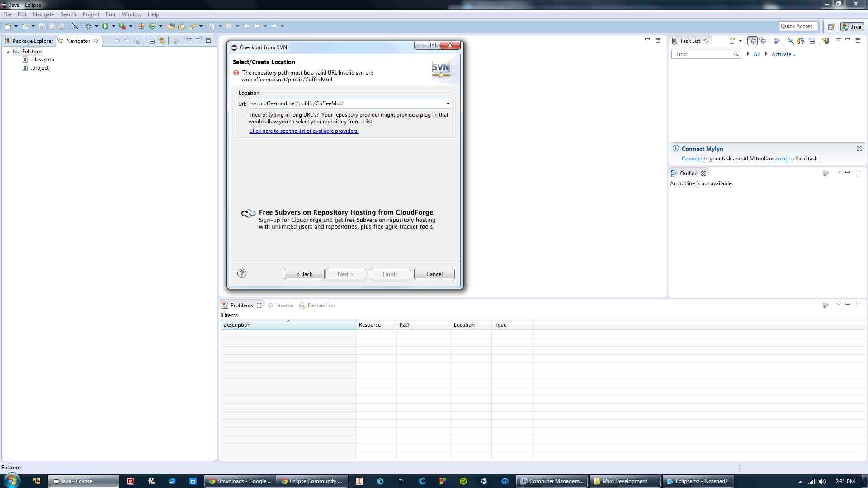The image size is (868, 488).
Task: Click Synchronize Changed icon in Task List
Action: pyautogui.click(x=825, y=41)
